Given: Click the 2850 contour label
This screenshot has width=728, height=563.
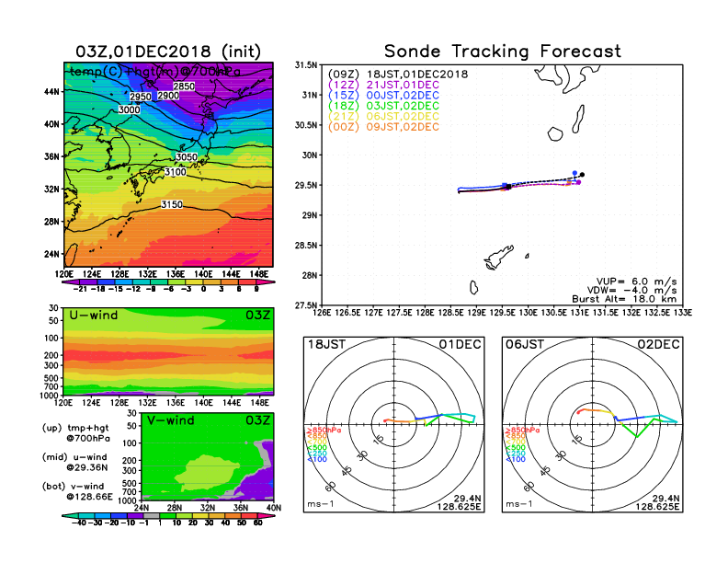Looking at the screenshot, I should click(185, 86).
